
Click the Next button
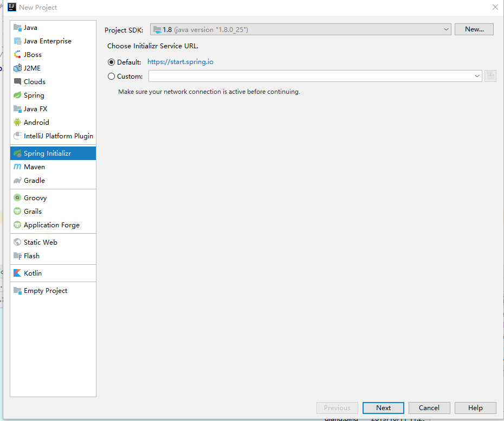pos(383,407)
